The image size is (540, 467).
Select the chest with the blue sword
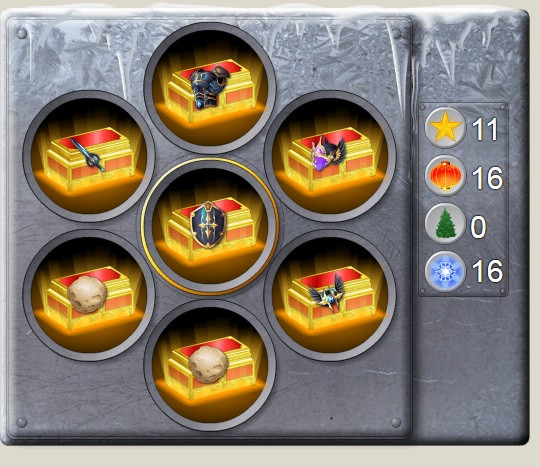click(x=89, y=156)
